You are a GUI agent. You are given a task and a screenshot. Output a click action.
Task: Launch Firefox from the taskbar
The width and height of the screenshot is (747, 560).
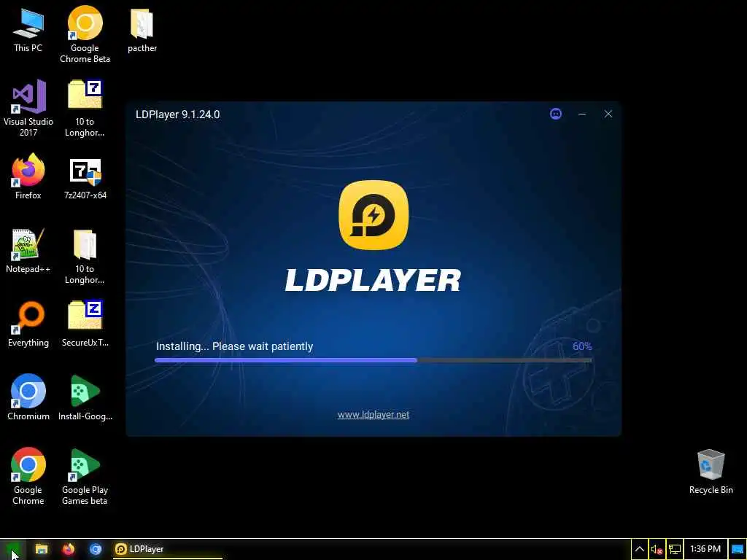coord(69,550)
